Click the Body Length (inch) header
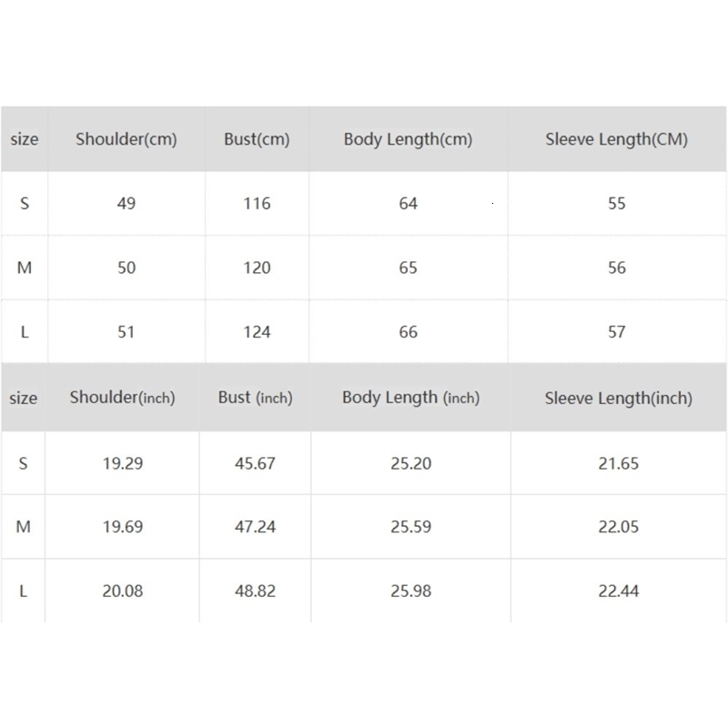This screenshot has height=728, width=728. (410, 398)
